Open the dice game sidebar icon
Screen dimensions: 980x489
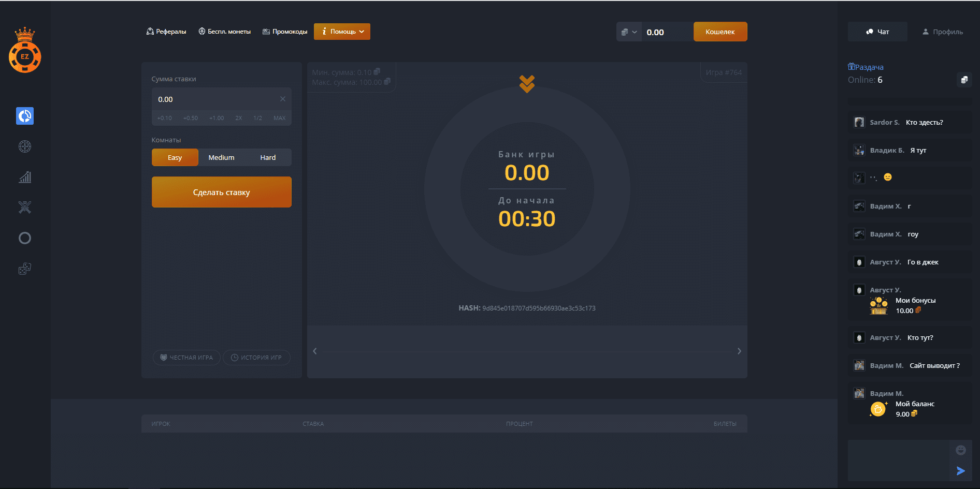point(25,269)
